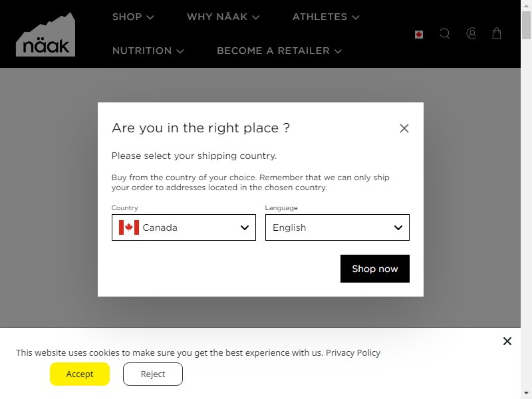Expand the Athletes menu
Screen dimensions: 532x399
[326, 17]
